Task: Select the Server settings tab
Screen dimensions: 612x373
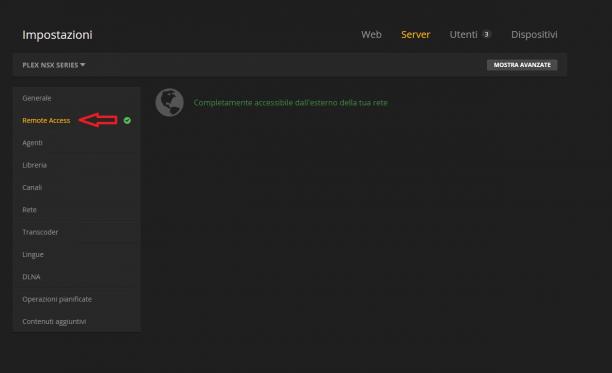Action: point(415,34)
